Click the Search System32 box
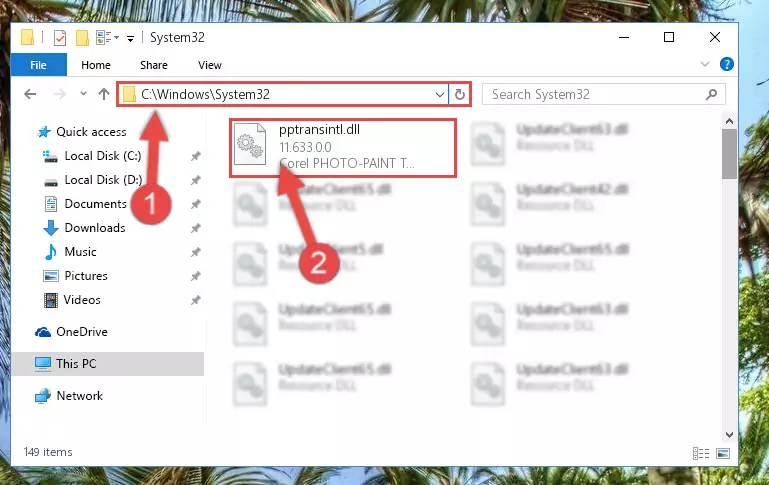This screenshot has height=485, width=769. pyautogui.click(x=604, y=94)
